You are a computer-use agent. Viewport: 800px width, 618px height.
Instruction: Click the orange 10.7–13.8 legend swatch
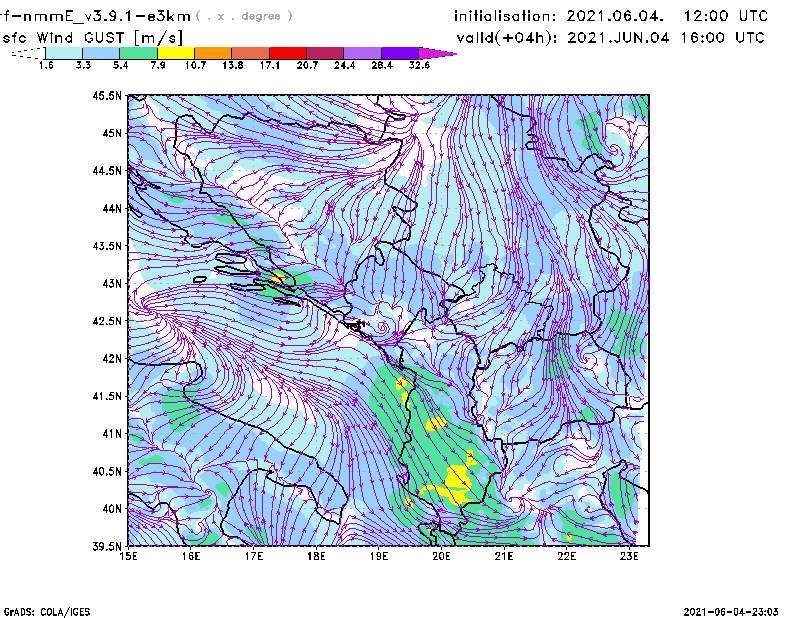(213, 53)
